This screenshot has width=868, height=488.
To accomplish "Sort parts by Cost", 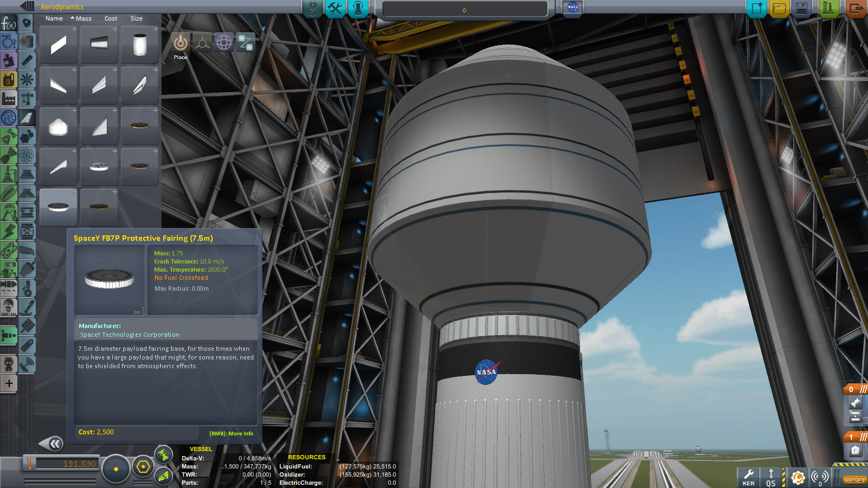I will (x=111, y=18).
